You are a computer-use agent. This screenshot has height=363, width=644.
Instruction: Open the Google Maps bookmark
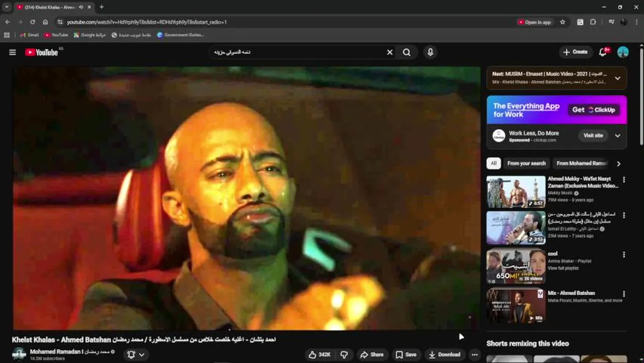point(90,35)
